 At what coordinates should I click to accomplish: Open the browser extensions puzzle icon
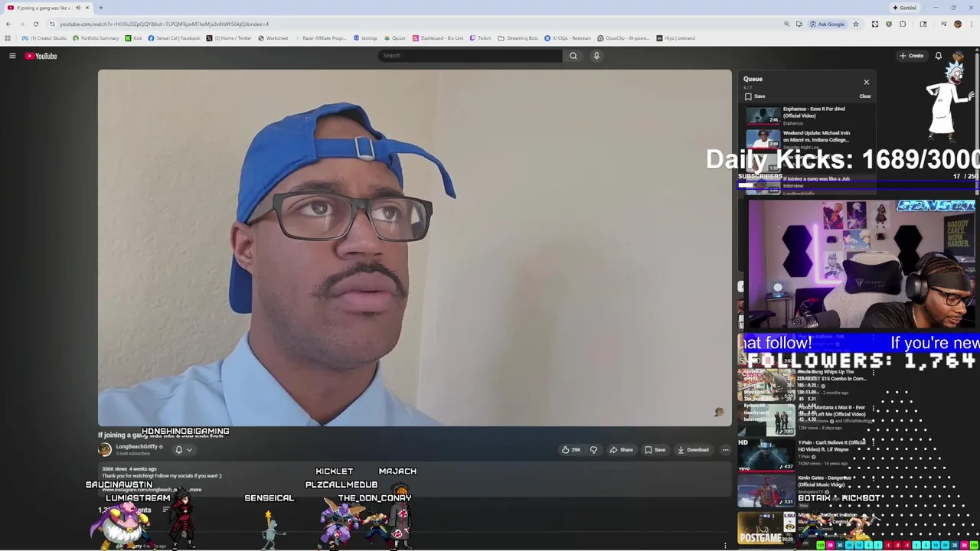(903, 24)
